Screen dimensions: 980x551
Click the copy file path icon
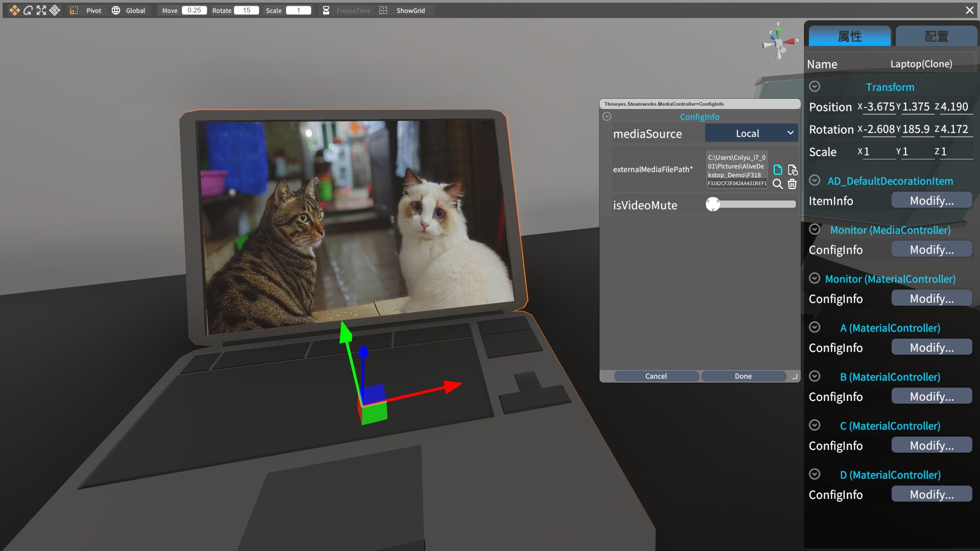pos(792,169)
